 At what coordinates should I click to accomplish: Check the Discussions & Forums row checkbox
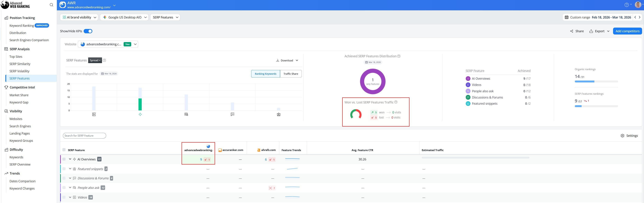click(x=64, y=178)
